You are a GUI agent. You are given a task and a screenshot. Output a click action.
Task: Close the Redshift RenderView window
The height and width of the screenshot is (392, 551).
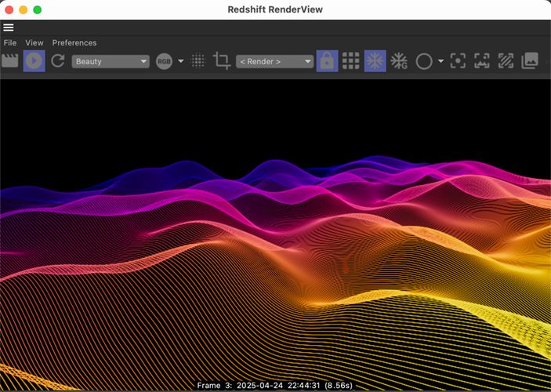click(x=9, y=10)
